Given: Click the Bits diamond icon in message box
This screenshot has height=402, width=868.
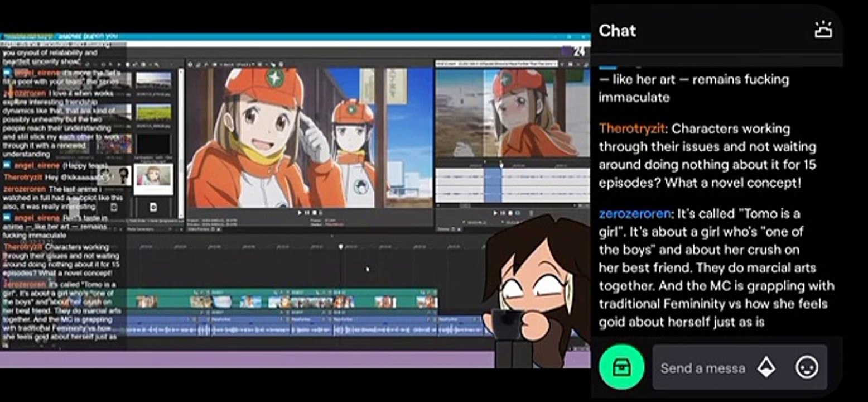Looking at the screenshot, I should tap(766, 367).
